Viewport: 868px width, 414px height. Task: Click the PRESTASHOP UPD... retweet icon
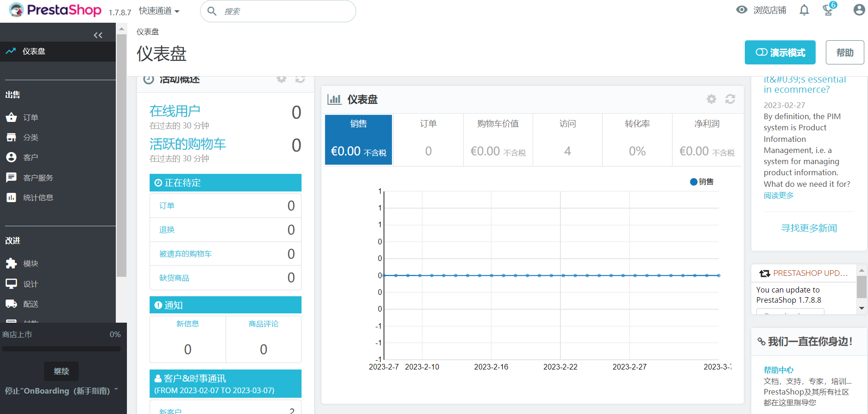[765, 274]
